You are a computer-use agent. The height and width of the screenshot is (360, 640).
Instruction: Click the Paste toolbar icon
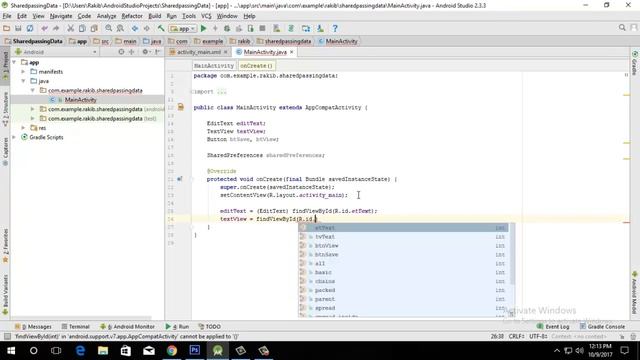(94, 28)
